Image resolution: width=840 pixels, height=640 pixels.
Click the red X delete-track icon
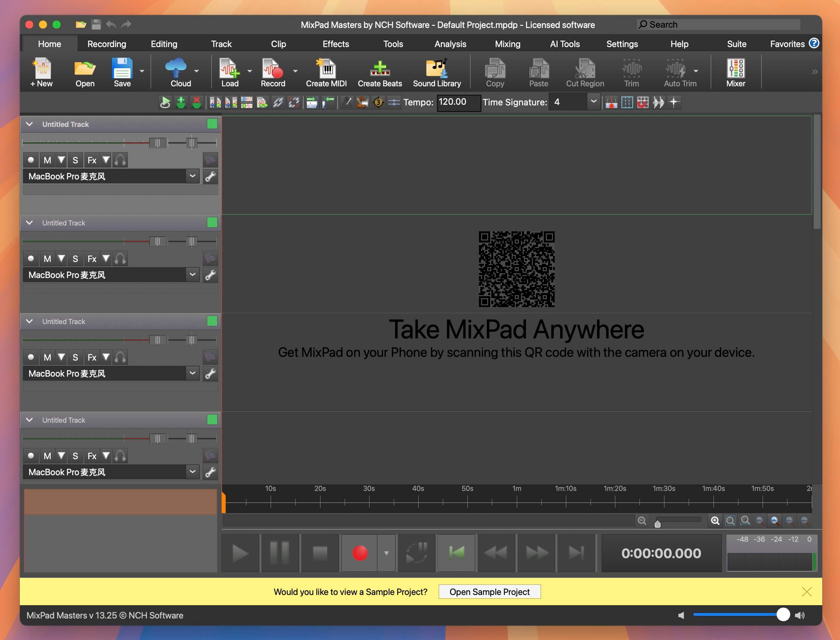pyautogui.click(x=196, y=102)
